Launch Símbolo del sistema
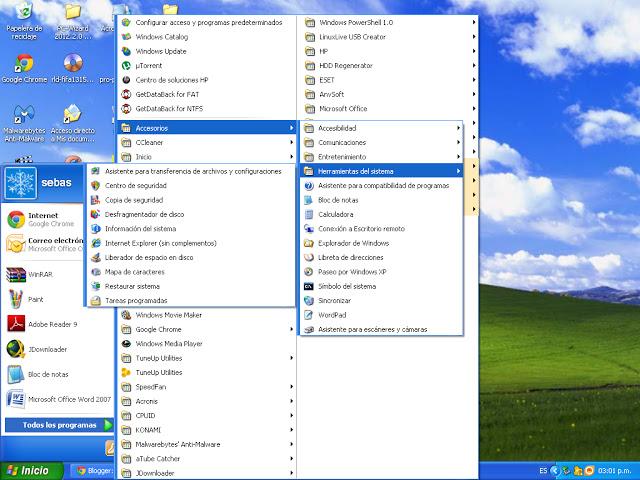Image resolution: width=640 pixels, height=480 pixels. click(x=346, y=286)
